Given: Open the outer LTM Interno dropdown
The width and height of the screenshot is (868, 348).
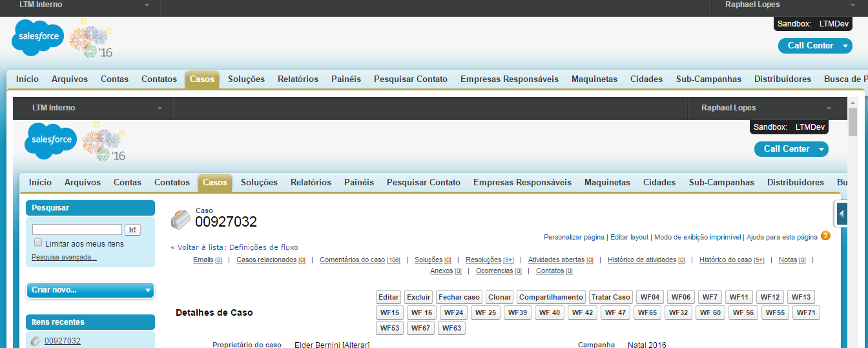Looking at the screenshot, I should [85, 5].
